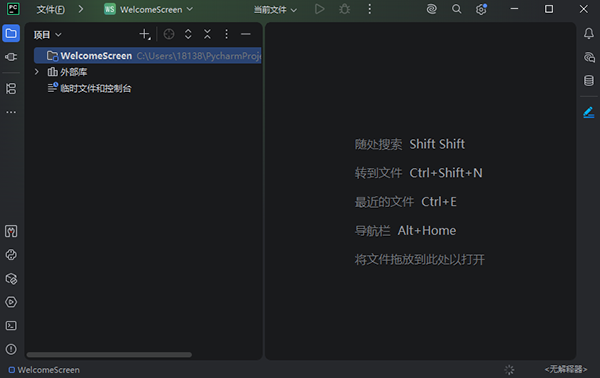
Task: Open AI chat tool window icon
Action: (589, 57)
